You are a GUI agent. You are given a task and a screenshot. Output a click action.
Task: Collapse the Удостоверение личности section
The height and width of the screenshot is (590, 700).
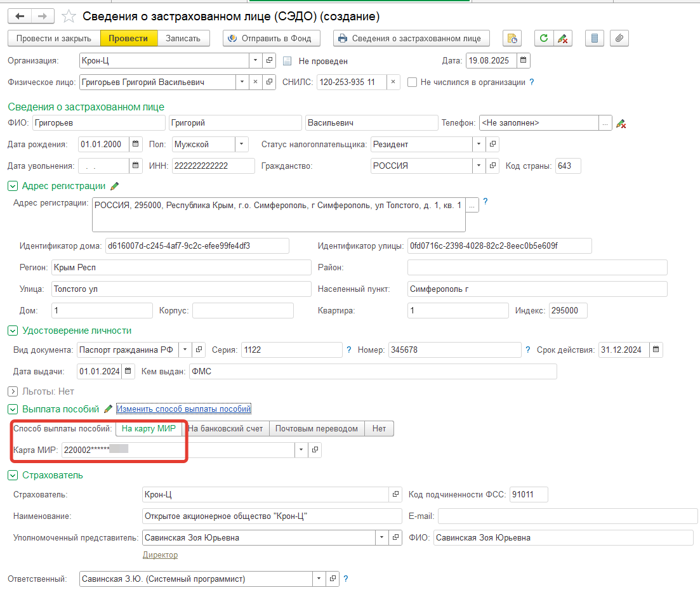[12, 331]
